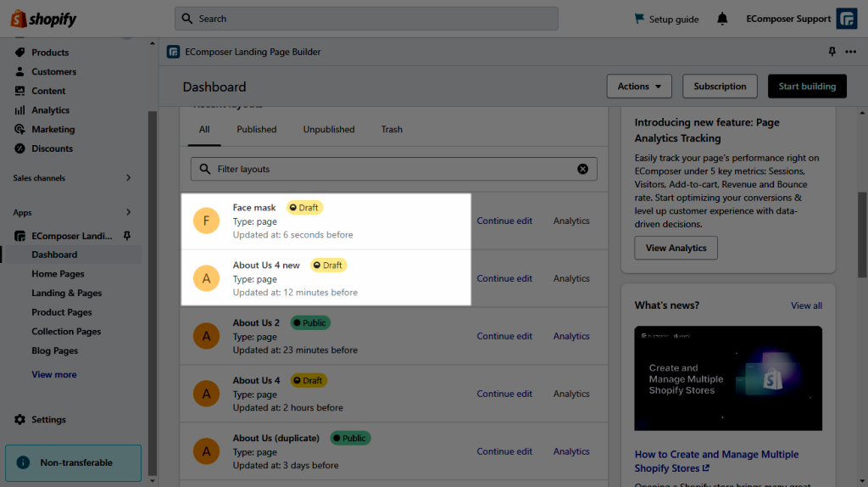This screenshot has width=868, height=487.
Task: Click the Draft badge on Face mask
Action: pos(304,207)
